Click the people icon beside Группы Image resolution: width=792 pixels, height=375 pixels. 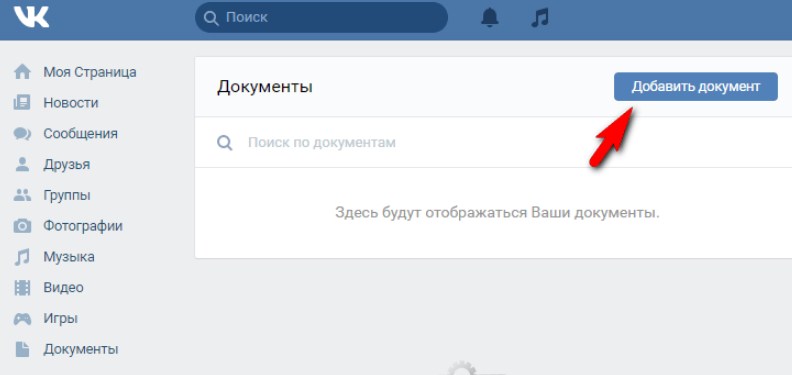click(22, 196)
